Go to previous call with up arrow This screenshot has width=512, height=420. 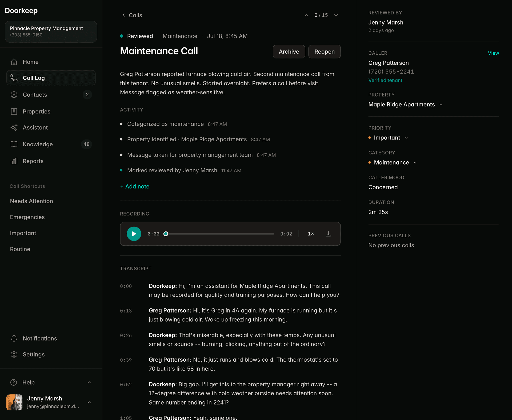coord(306,15)
